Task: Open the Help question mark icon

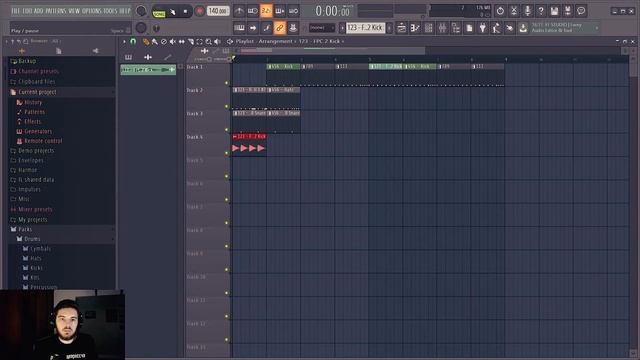Action: coord(541,11)
